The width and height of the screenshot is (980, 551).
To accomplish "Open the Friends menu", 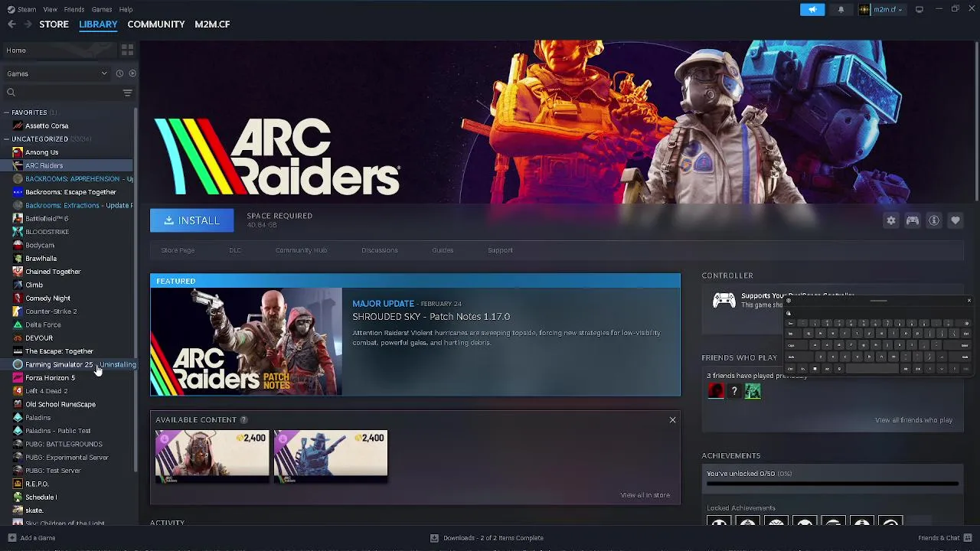I will click(74, 9).
